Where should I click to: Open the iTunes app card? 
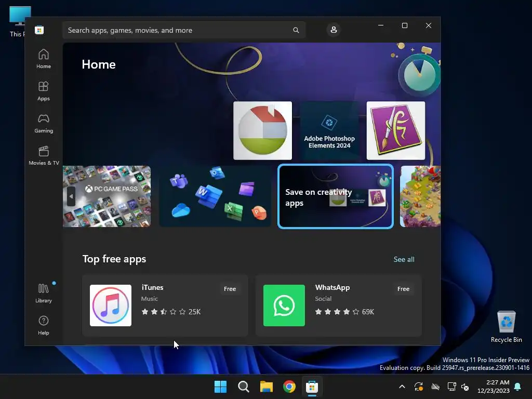[x=165, y=305]
